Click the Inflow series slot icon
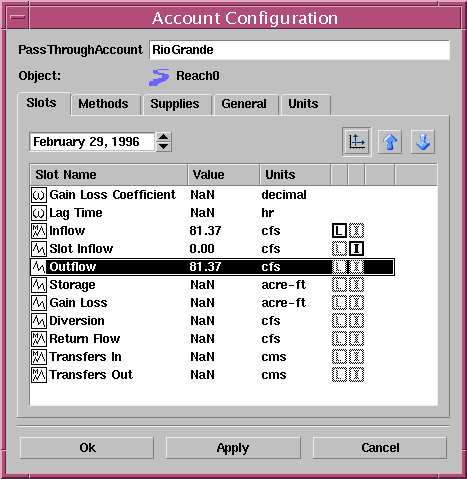The image size is (467, 479). pyautogui.click(x=39, y=231)
